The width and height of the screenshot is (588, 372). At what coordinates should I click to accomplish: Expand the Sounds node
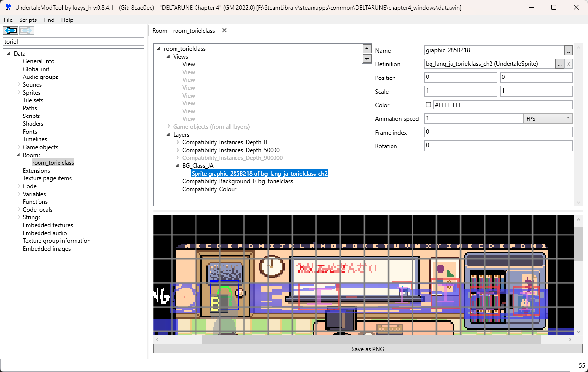19,85
